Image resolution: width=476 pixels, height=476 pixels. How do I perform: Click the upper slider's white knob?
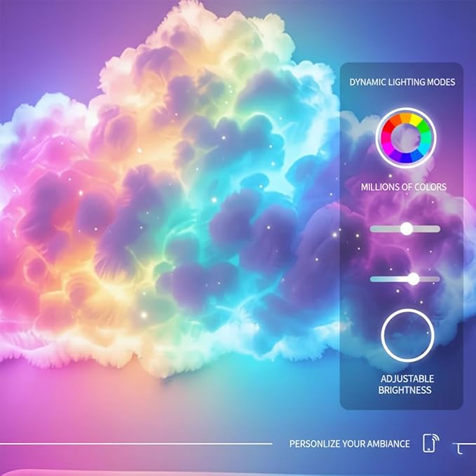click(x=407, y=229)
